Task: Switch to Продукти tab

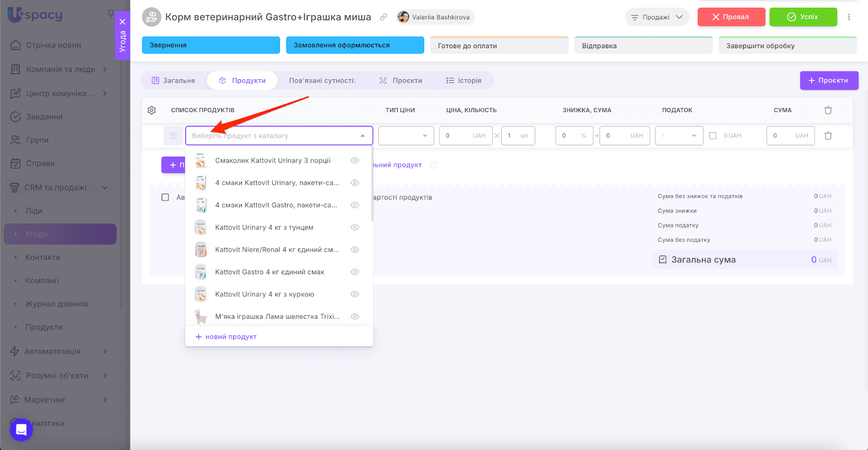Action: click(x=242, y=81)
